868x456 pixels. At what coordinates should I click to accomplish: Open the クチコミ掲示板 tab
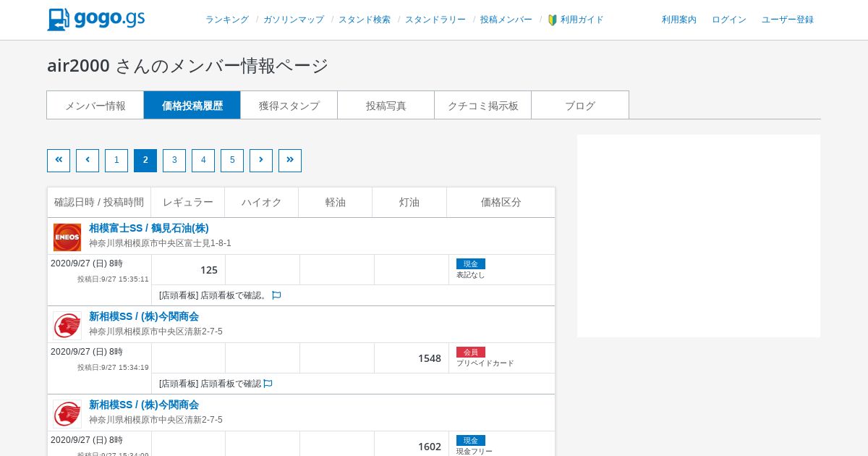tap(483, 105)
